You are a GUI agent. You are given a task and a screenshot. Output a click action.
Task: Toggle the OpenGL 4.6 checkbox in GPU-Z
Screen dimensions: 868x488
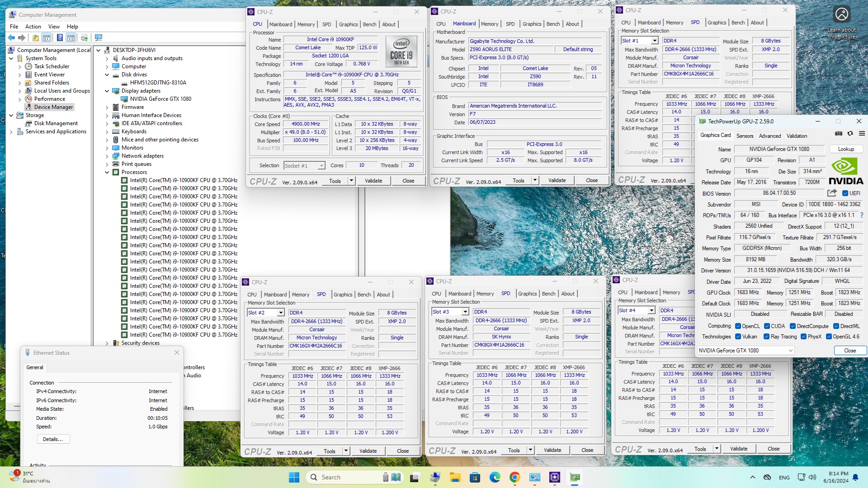coord(829,337)
